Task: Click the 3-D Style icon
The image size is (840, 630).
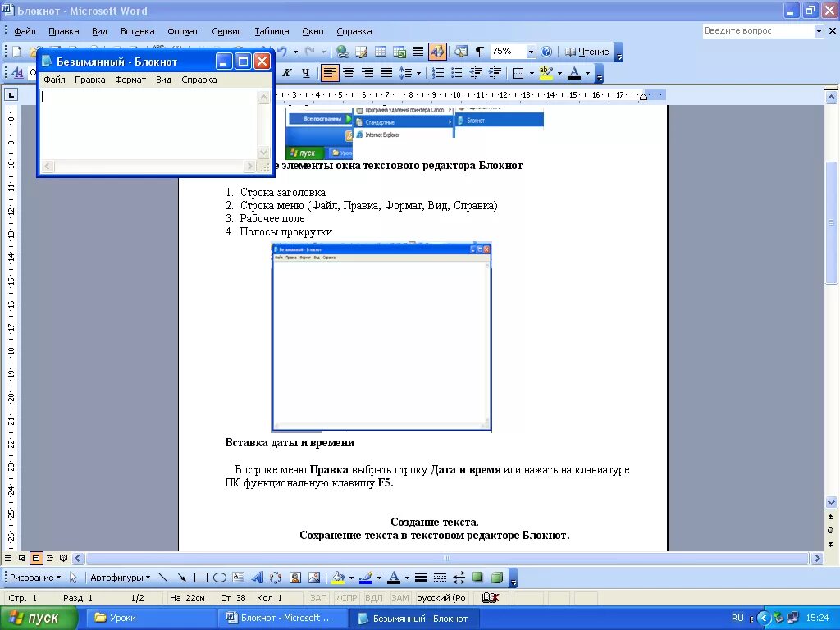Action: (x=496, y=577)
